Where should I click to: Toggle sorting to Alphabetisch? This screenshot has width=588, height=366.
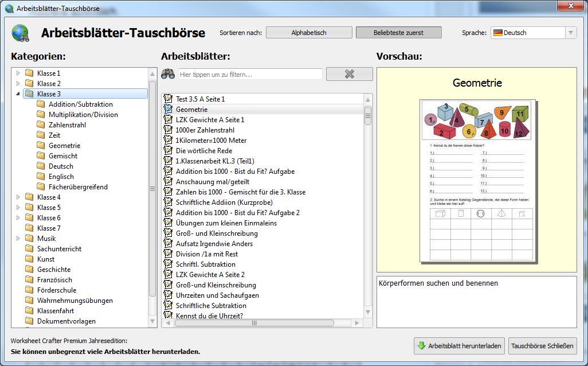pyautogui.click(x=309, y=33)
